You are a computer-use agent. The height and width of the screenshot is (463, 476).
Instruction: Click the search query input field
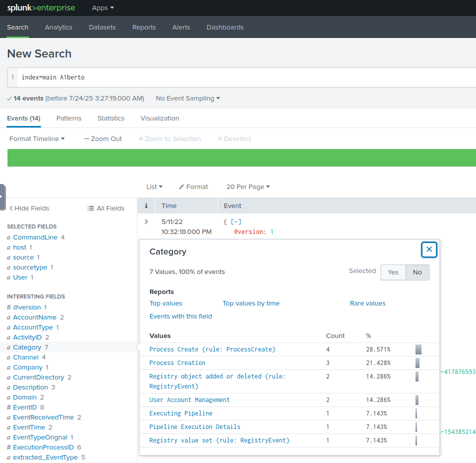point(246,77)
